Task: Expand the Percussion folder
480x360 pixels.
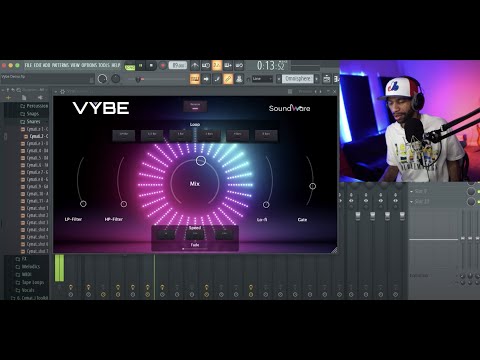Action: coord(34,106)
